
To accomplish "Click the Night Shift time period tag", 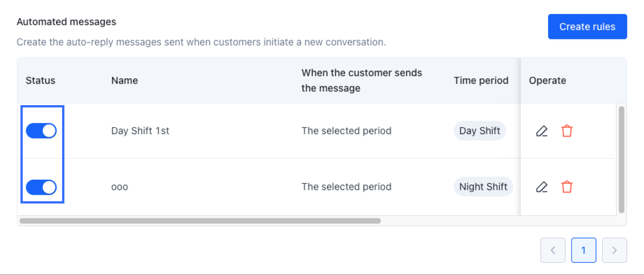I will point(483,187).
